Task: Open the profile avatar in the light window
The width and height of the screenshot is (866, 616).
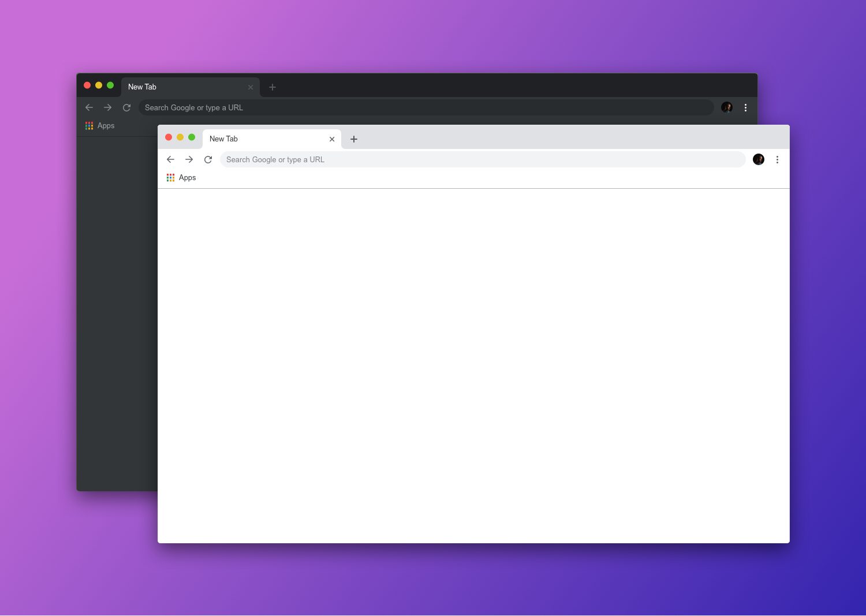Action: (759, 159)
